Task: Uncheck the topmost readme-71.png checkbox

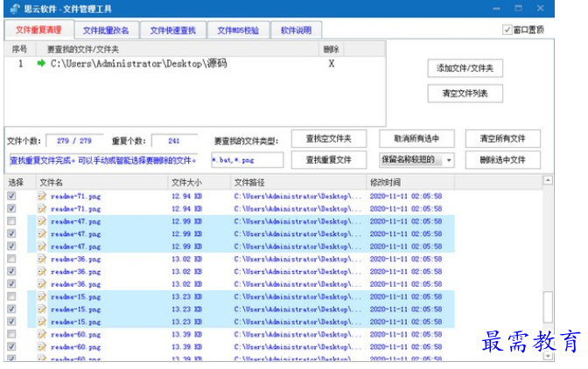Action: coord(11,196)
